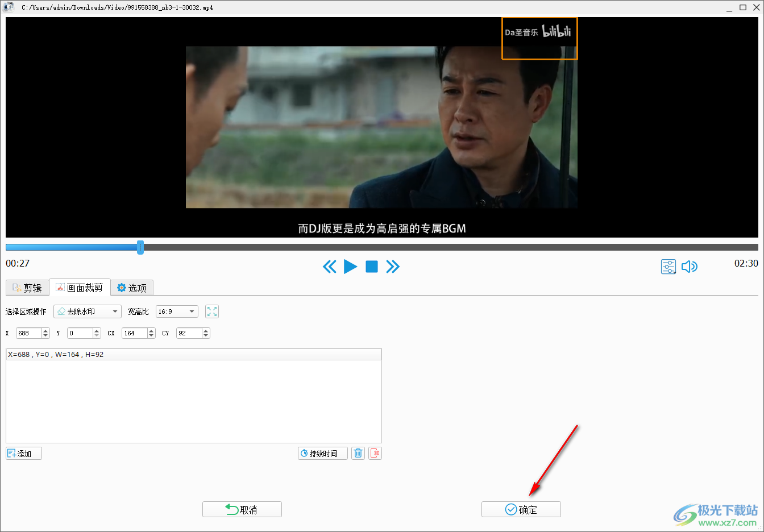Click the orange watermark selection box in preview

click(x=539, y=38)
